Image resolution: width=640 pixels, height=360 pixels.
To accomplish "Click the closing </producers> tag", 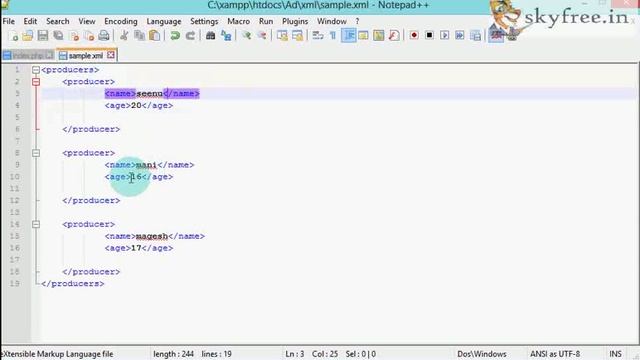I will click(73, 284).
